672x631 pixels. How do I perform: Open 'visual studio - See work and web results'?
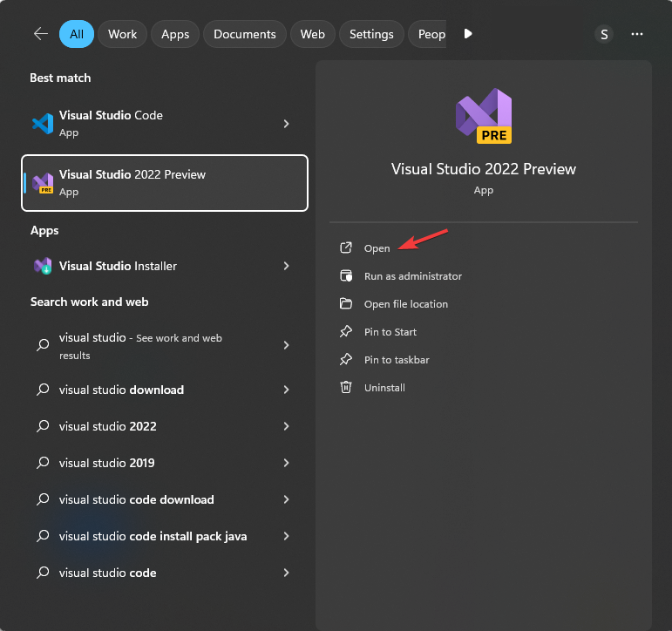pos(165,346)
